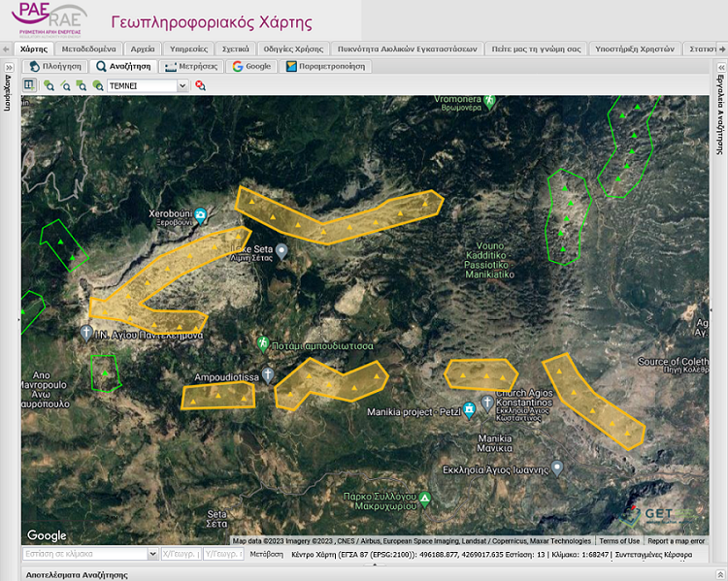Click the small green single-turbine polygon near Ano Mavropoulo
The width and height of the screenshot is (728, 581).
point(106,373)
